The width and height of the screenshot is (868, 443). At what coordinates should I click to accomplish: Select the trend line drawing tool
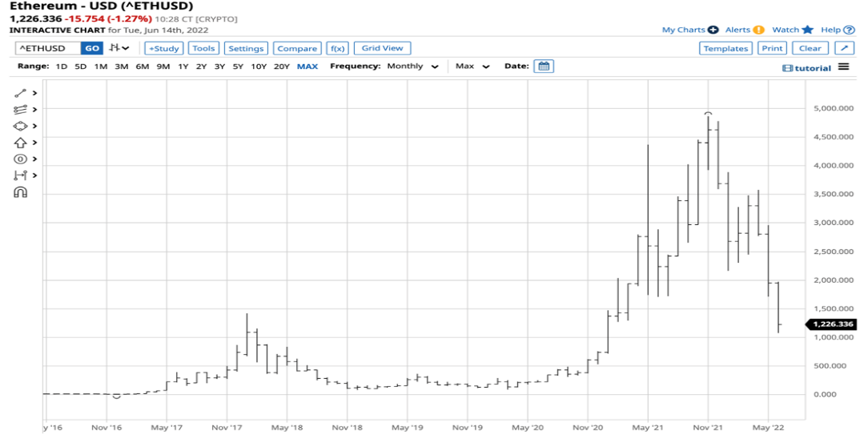[x=21, y=94]
